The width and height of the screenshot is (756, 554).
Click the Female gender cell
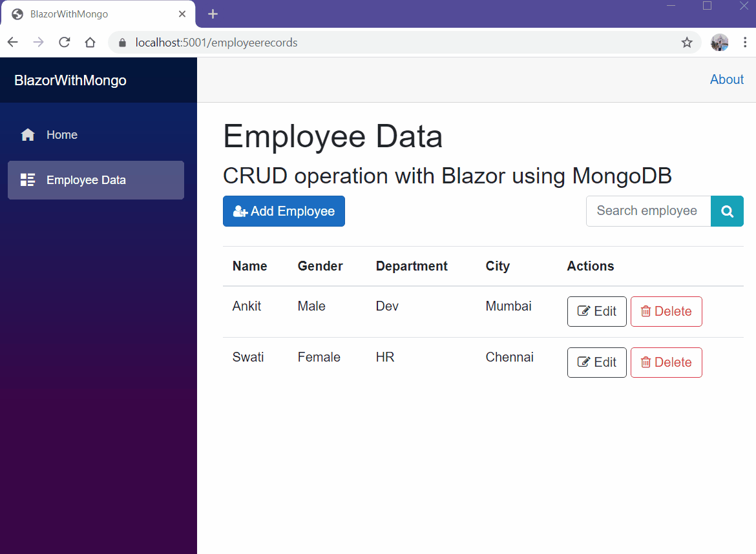319,357
